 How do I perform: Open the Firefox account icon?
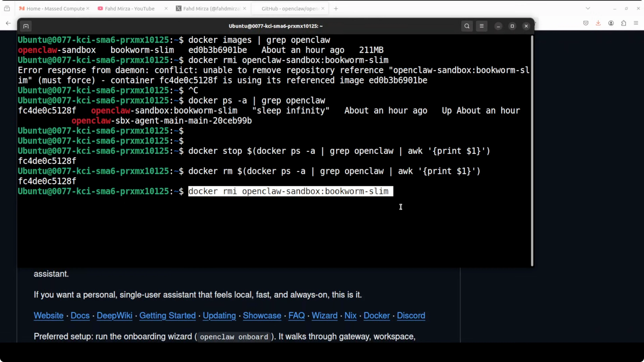[611, 23]
